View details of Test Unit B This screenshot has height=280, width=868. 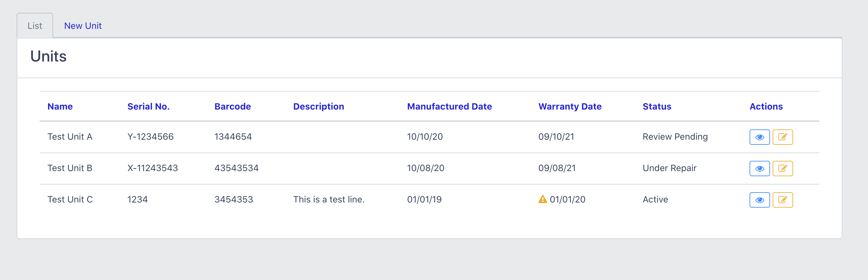click(x=759, y=168)
